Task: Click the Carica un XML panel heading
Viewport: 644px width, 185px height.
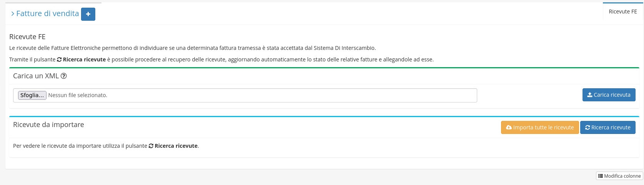Action: [x=36, y=76]
